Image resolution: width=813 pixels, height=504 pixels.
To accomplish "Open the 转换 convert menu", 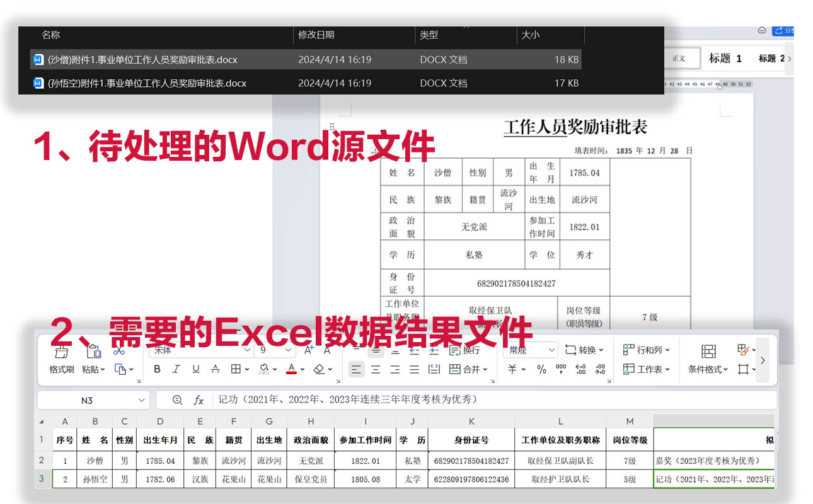I will click(584, 350).
